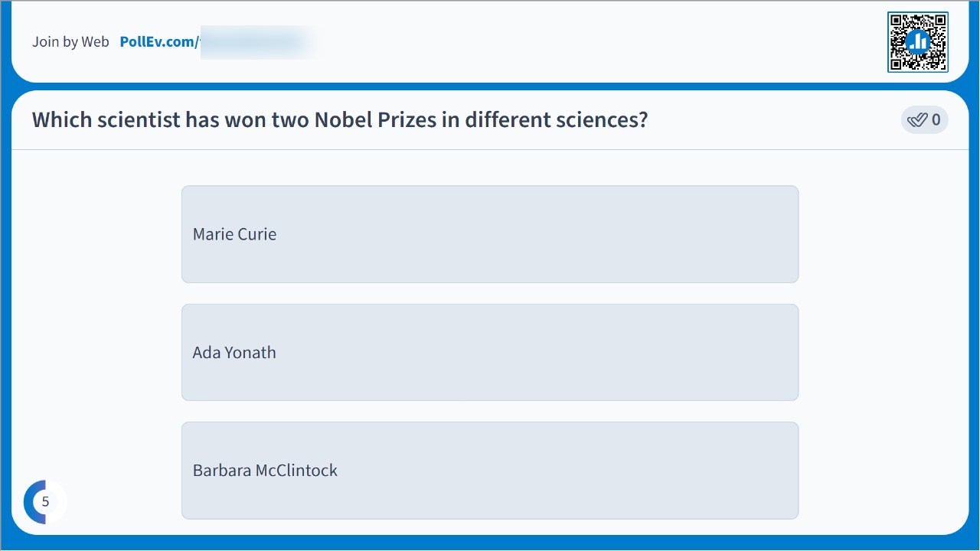
Task: Click the "Join by Web" label
Action: tap(70, 42)
